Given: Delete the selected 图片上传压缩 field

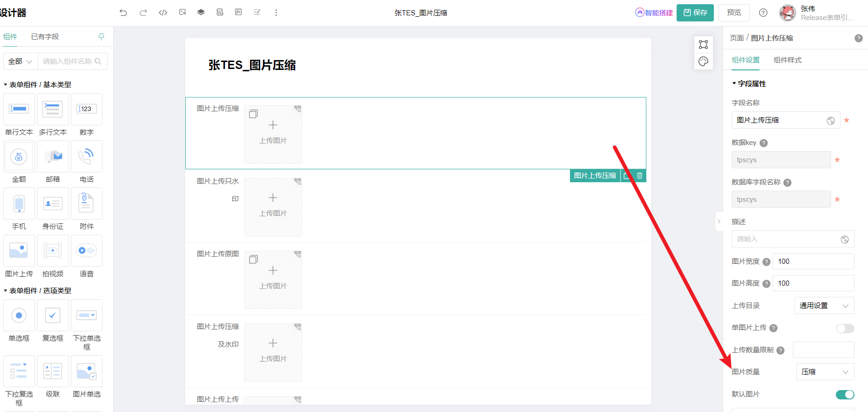Looking at the screenshot, I should tap(640, 176).
